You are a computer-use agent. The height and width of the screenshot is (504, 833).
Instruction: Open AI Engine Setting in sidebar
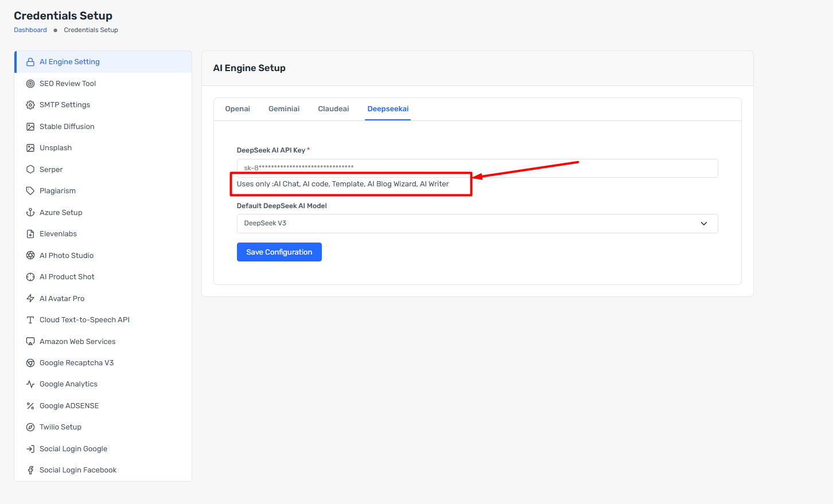(x=103, y=62)
